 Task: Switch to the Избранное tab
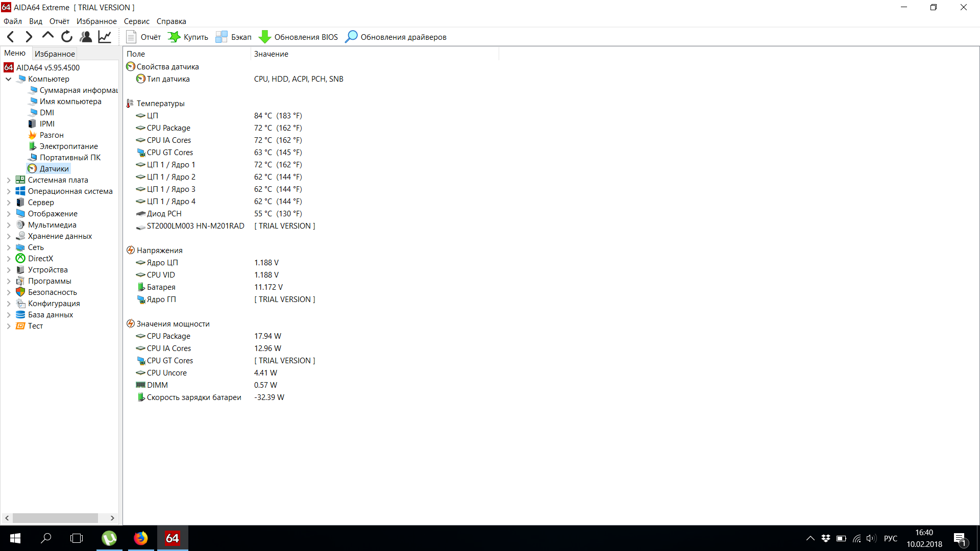pos(55,54)
